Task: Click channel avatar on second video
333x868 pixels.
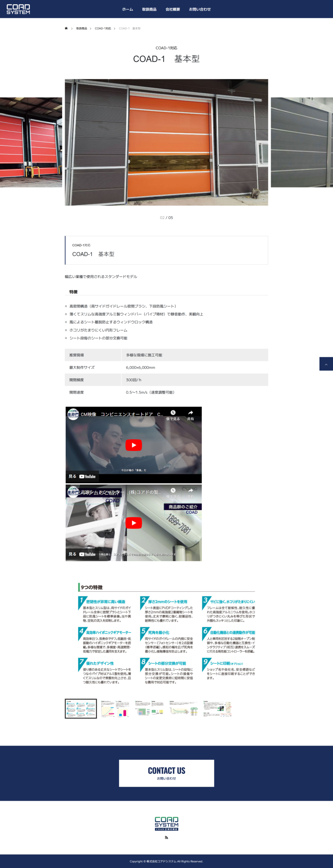Action: tap(73, 492)
